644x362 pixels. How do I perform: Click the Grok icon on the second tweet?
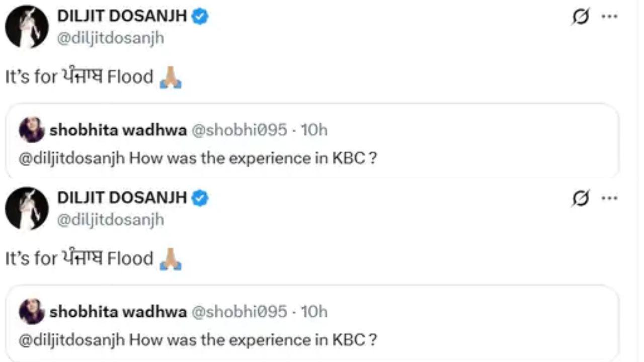[x=580, y=199]
